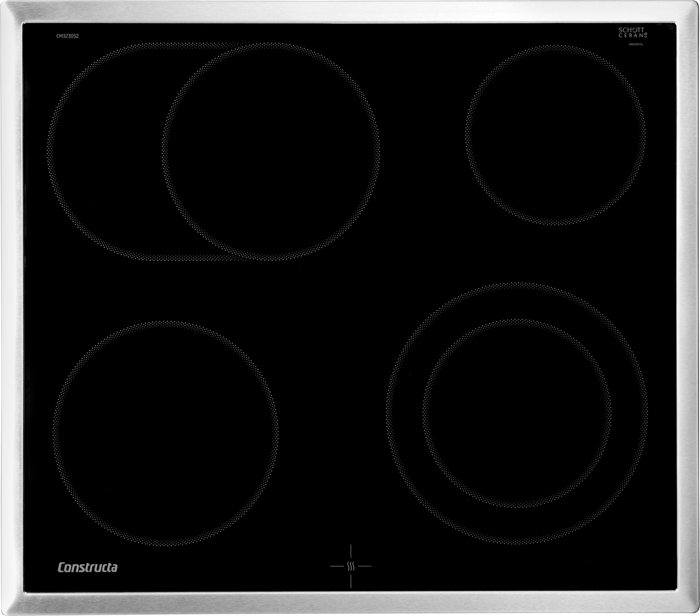Click the residual heat indicator symbol
Image resolution: width=700 pixels, height=616 pixels.
tap(351, 566)
